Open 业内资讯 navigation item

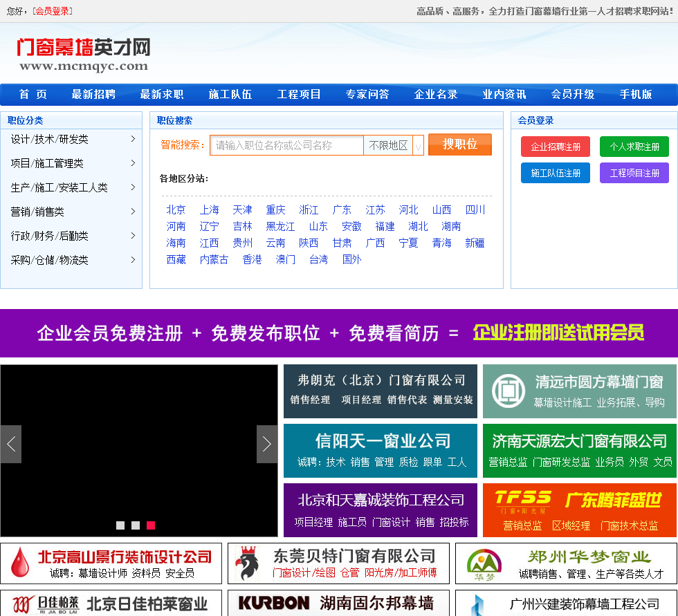tap(504, 94)
